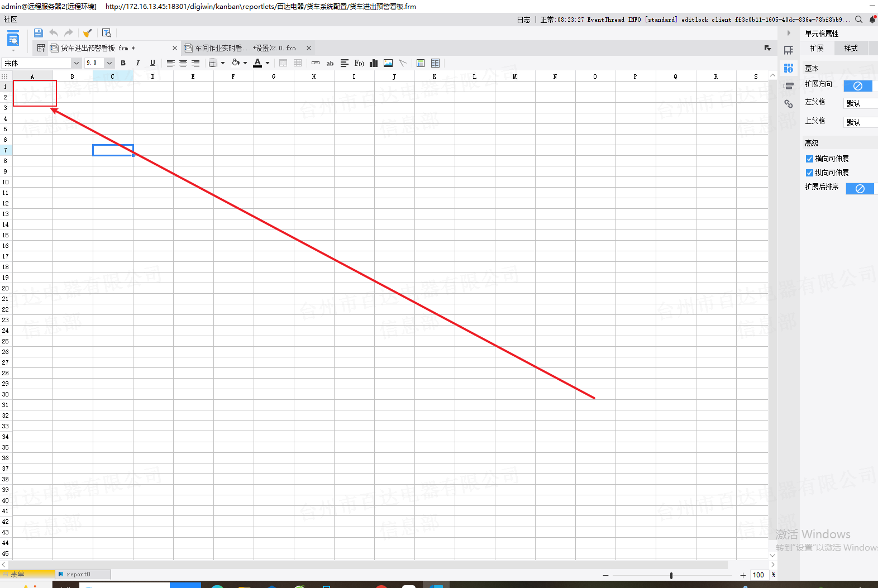Switch to the 样式 tab
This screenshot has height=588, width=878.
[851, 49]
